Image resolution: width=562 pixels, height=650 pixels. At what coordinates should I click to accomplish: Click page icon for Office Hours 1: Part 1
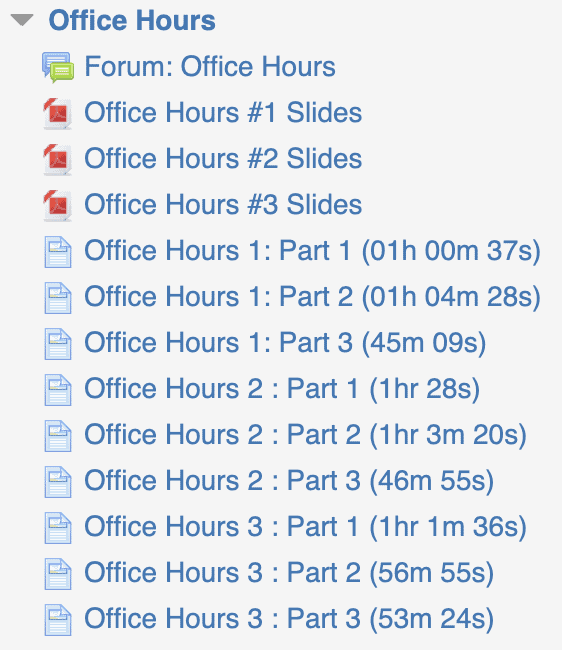coord(58,252)
